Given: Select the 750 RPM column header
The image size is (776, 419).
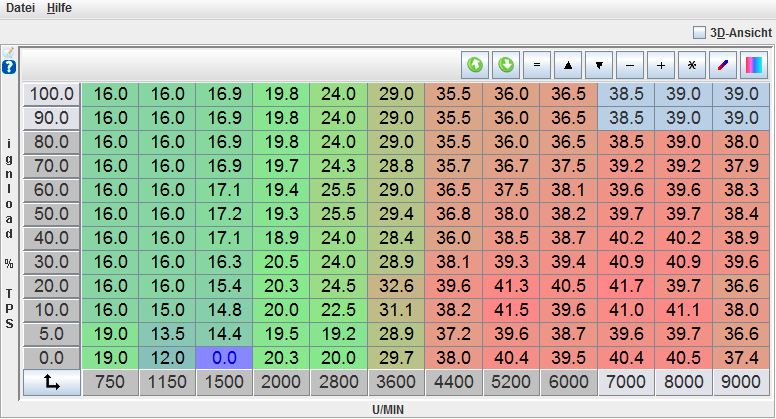Looking at the screenshot, I should click(x=109, y=382).
